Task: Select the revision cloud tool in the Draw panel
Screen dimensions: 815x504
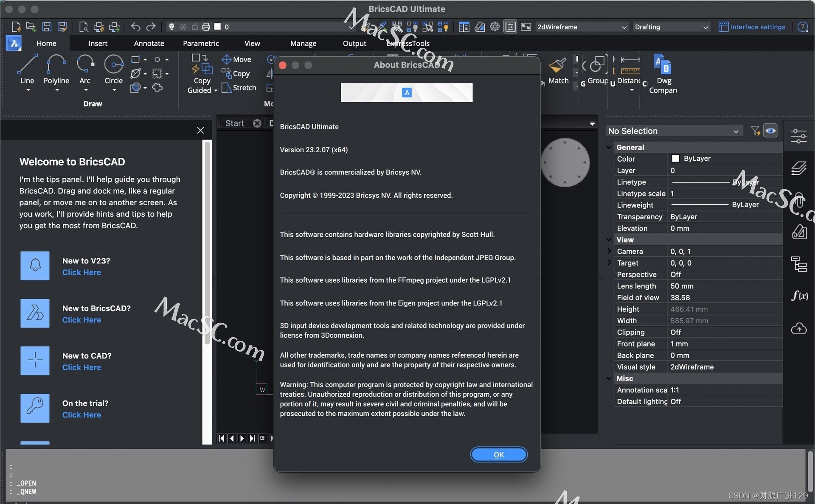Action: click(157, 88)
